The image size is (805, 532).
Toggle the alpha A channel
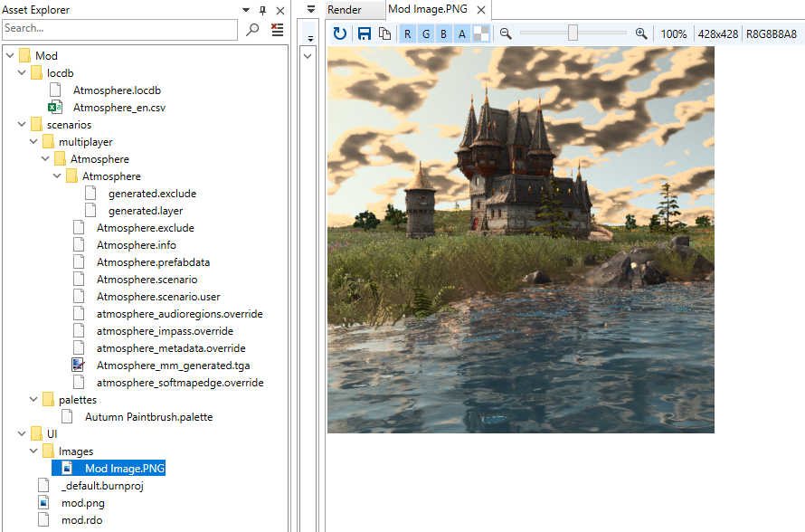(x=462, y=33)
